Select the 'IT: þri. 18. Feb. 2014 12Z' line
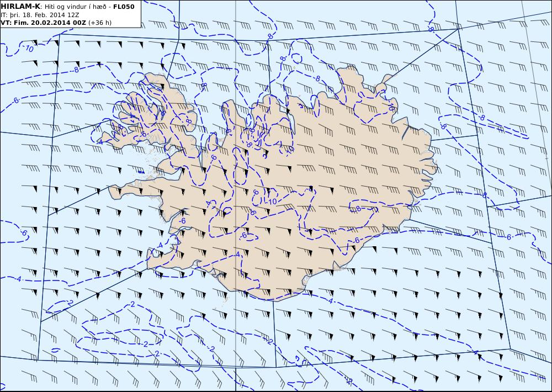 (40, 15)
